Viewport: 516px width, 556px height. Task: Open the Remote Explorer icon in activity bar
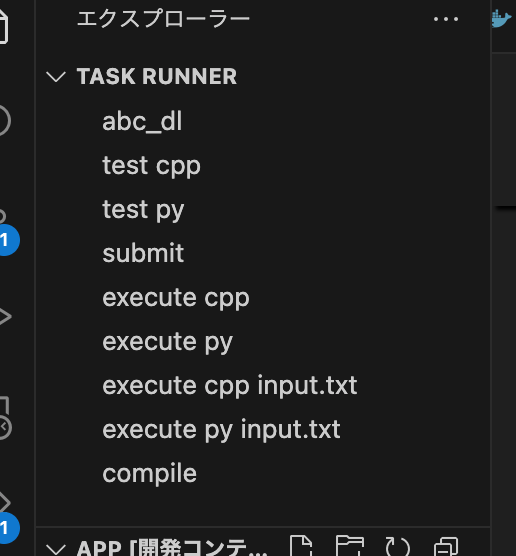4,418
